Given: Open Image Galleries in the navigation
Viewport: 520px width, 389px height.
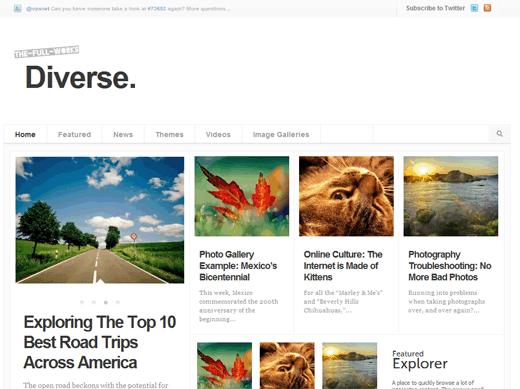Looking at the screenshot, I should 281,135.
